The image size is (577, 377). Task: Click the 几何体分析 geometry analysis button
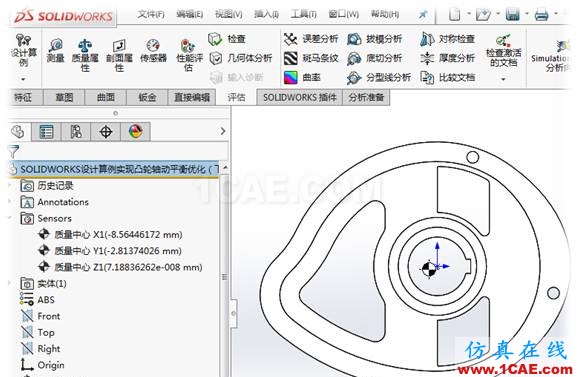241,58
